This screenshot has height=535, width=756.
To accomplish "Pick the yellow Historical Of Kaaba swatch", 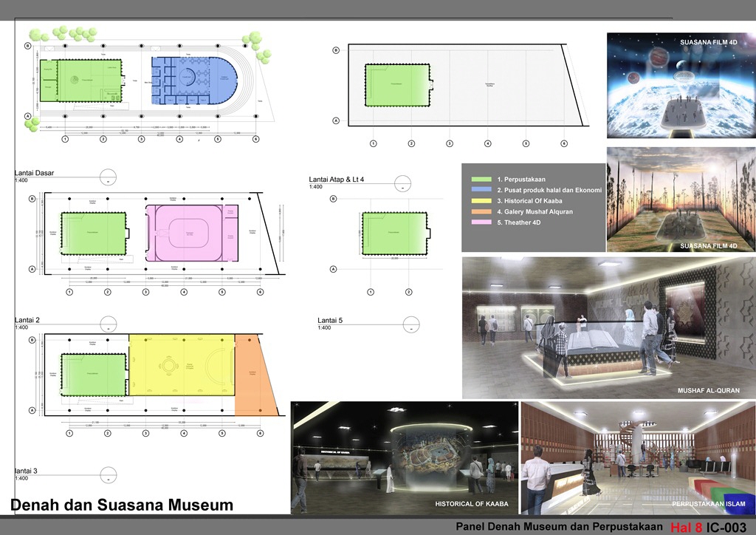I will click(481, 201).
